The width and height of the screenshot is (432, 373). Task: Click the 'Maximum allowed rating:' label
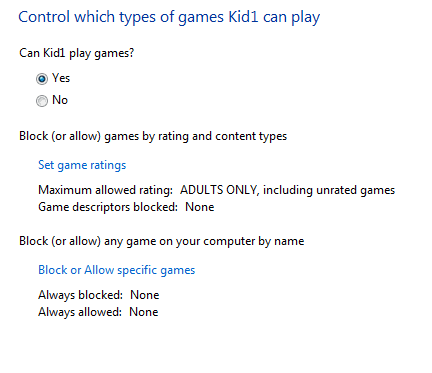(105, 190)
